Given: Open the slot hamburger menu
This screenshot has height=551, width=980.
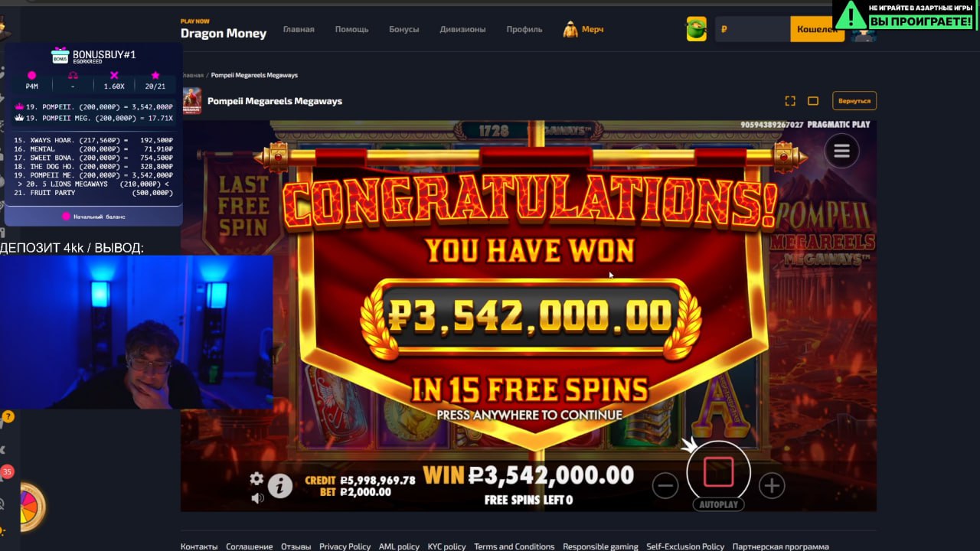Looking at the screenshot, I should (841, 152).
